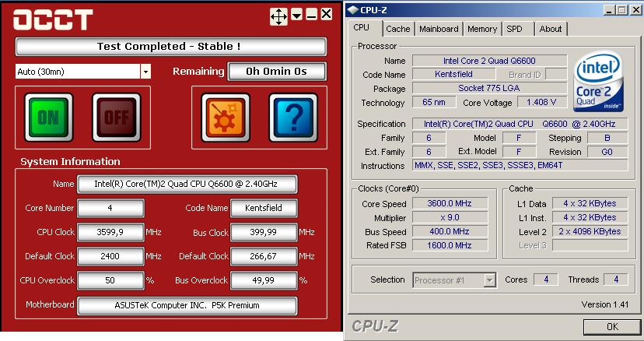Open the About tab

[551, 29]
